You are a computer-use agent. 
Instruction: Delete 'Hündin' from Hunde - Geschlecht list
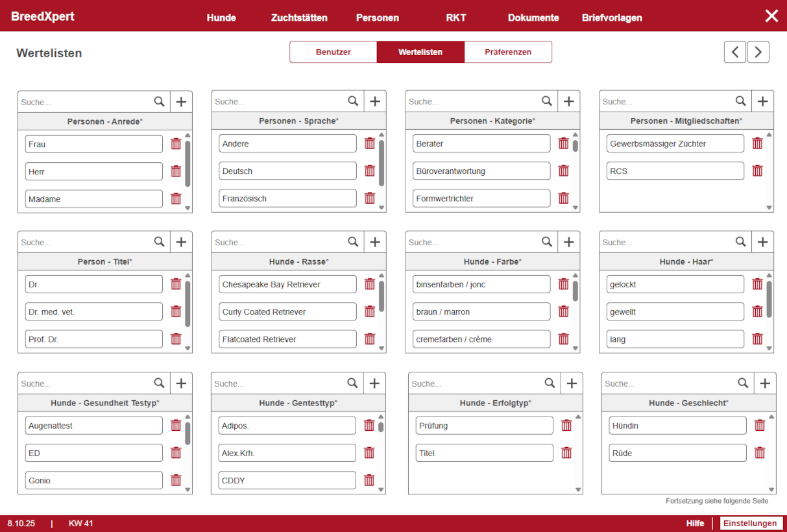(x=760, y=426)
